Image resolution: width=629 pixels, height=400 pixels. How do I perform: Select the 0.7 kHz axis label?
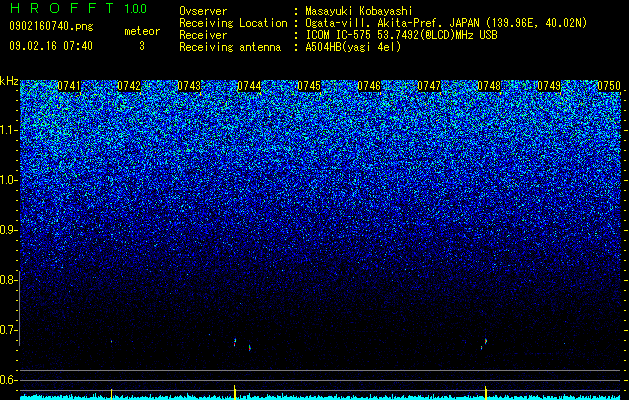[x=8, y=330]
